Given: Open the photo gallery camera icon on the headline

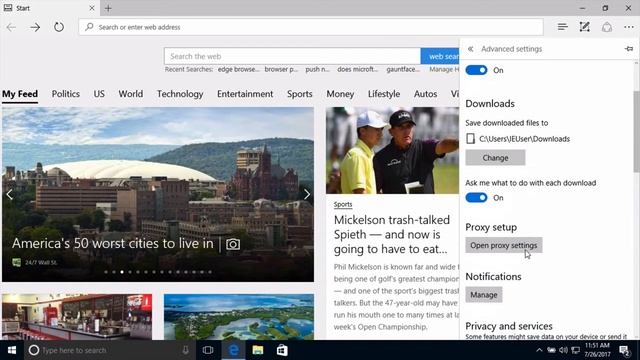Looking at the screenshot, I should (233, 244).
